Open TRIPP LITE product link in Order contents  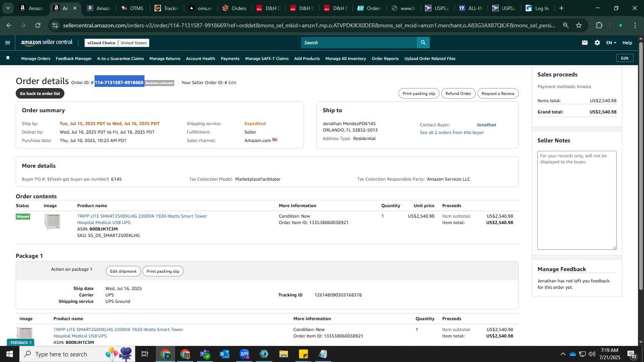(x=142, y=219)
